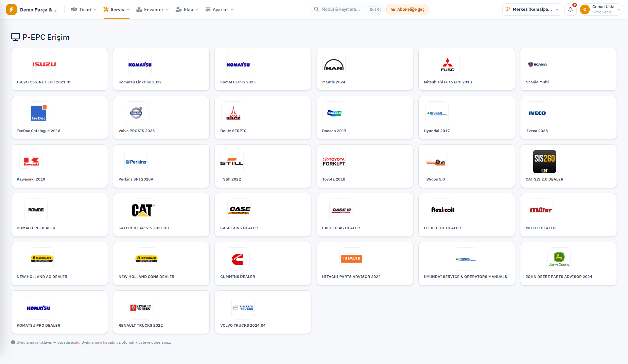Open the Ayarlar dropdown menu
Viewport: 628px width, 364px height.
pos(219,9)
